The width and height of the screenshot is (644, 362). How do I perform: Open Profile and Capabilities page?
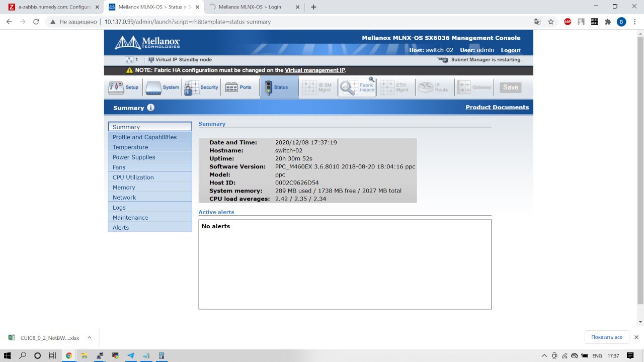[x=150, y=137]
